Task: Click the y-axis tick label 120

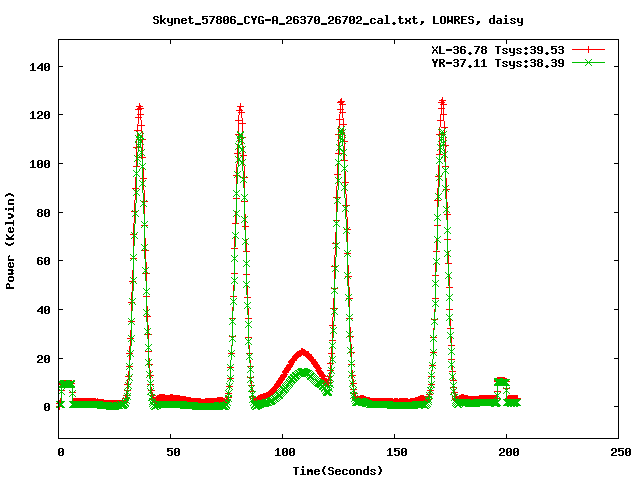Action: [x=40, y=115]
